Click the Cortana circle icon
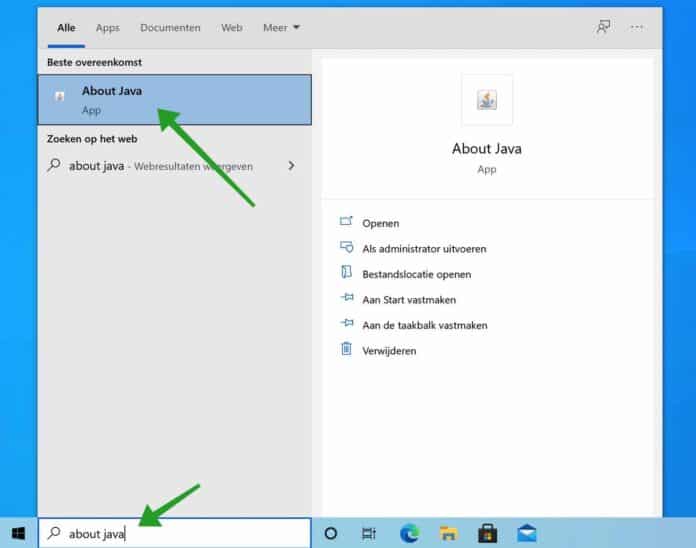Image resolution: width=696 pixels, height=548 pixels. pos(331,533)
